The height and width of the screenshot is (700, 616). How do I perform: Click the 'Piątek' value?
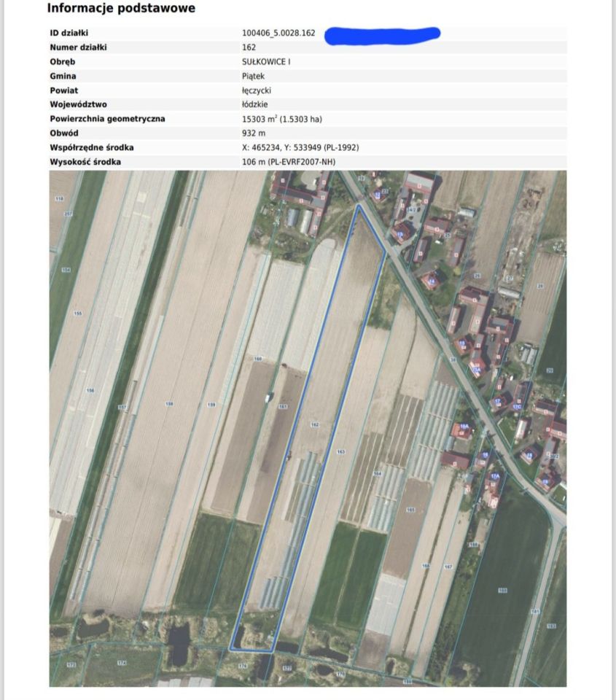pyautogui.click(x=254, y=77)
